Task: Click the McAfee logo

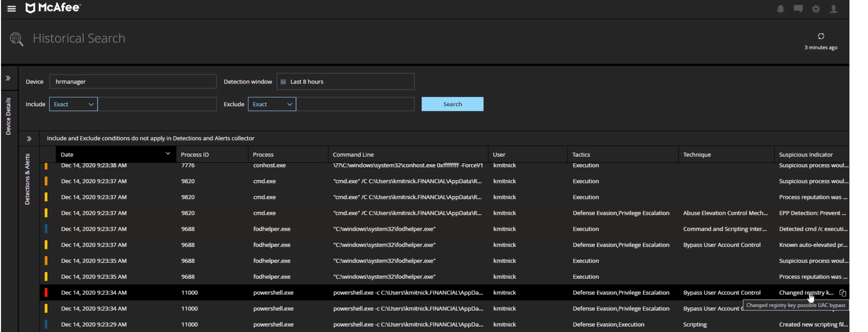Action: coord(53,7)
